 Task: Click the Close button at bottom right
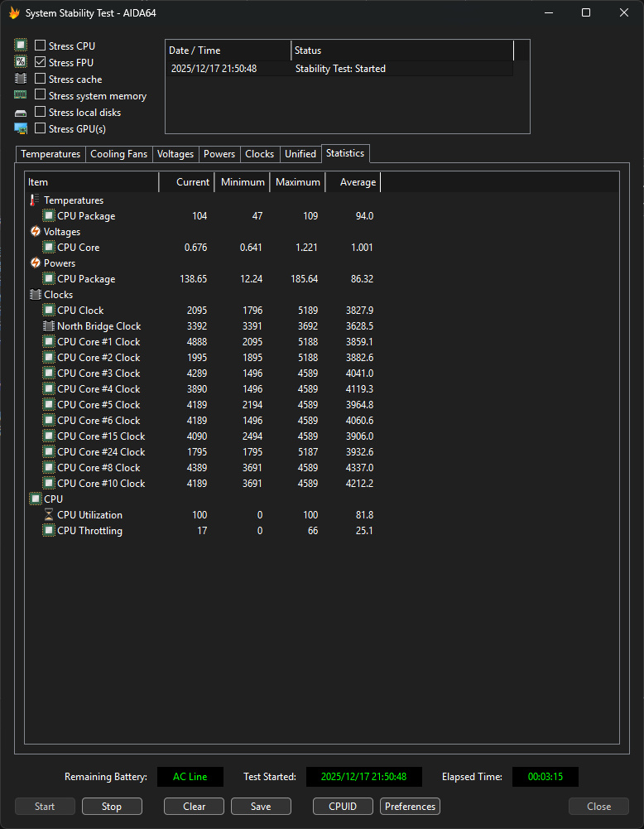(598, 807)
